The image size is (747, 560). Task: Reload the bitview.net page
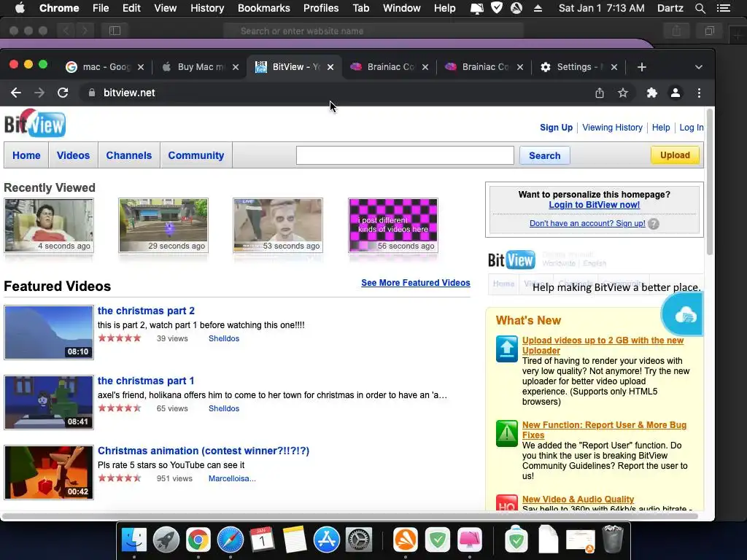63,93
